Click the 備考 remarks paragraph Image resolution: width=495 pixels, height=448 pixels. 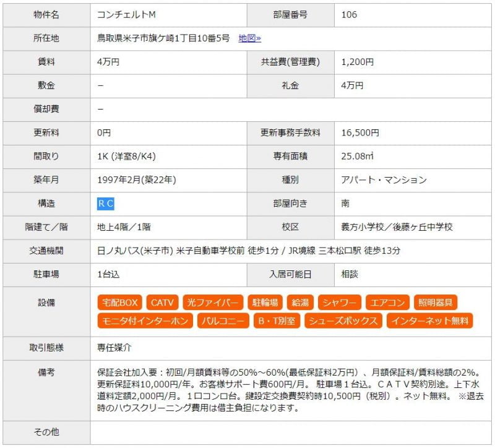click(x=290, y=390)
